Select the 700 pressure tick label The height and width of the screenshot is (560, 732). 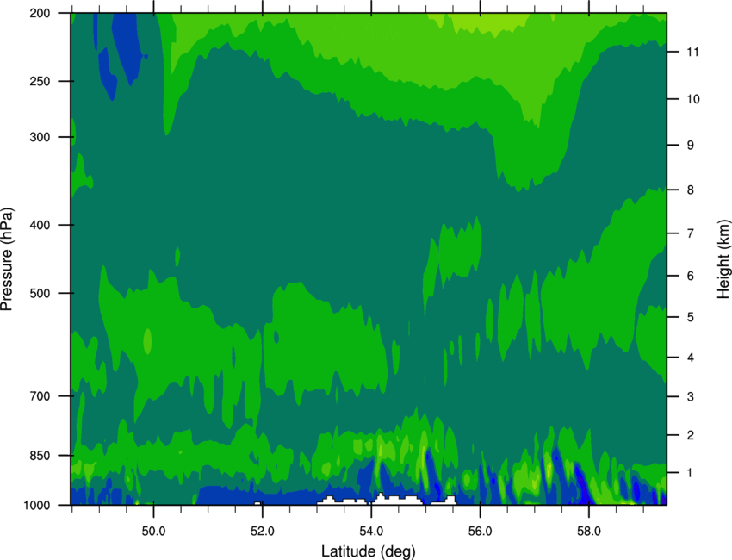click(40, 396)
